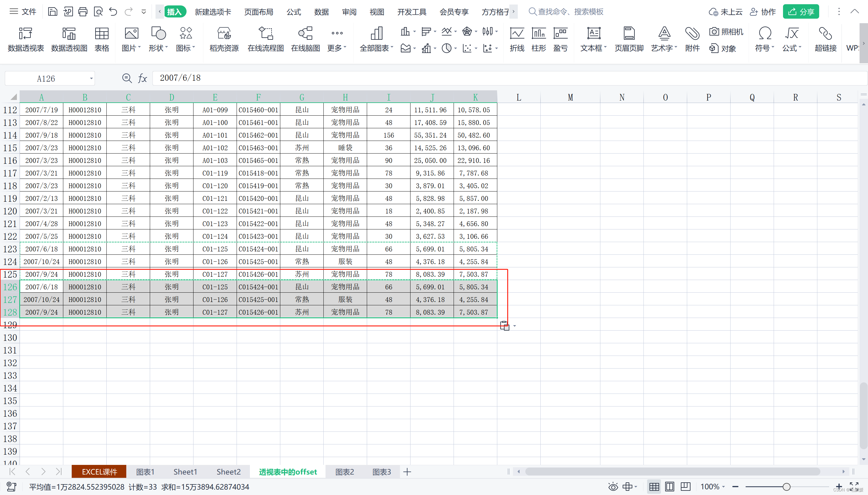Open the picture (图片) insert tool
The image size is (868, 495).
coord(131,39)
